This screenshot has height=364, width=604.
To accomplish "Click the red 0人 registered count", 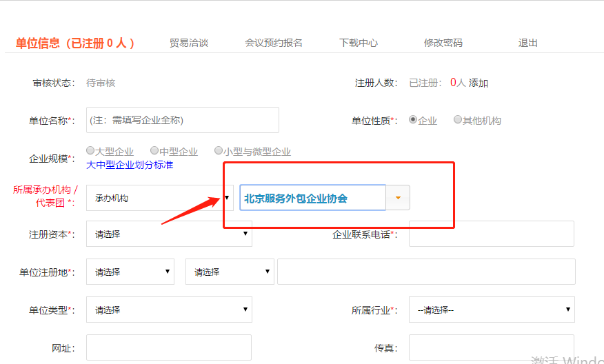I will pos(458,83).
